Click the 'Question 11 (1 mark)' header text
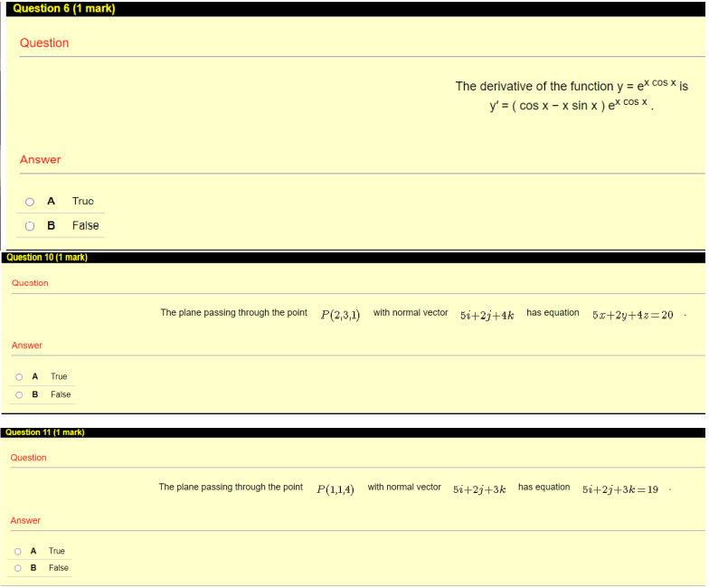Image resolution: width=709 pixels, height=588 pixels. (45, 432)
